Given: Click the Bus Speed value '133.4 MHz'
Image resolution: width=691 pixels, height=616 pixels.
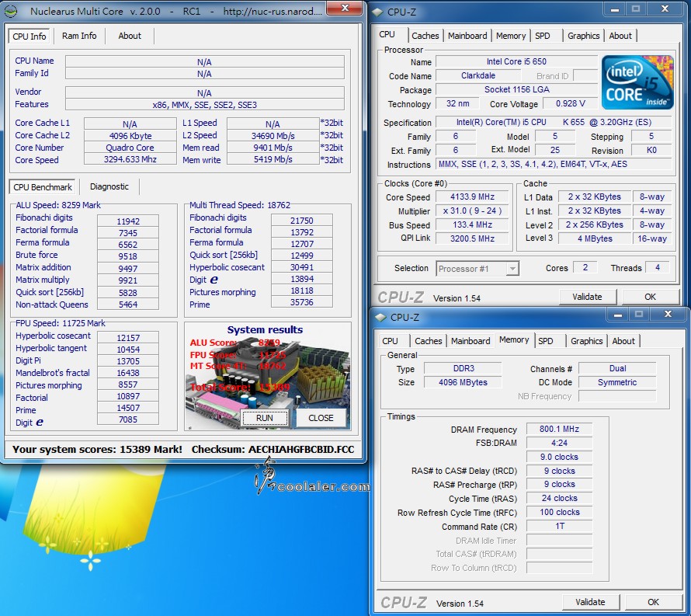Looking at the screenshot, I should [472, 224].
